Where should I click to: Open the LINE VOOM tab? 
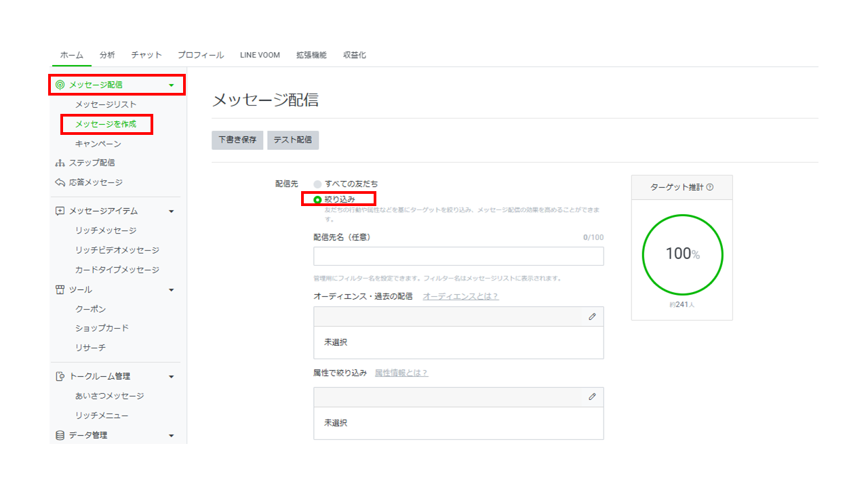[x=260, y=55]
